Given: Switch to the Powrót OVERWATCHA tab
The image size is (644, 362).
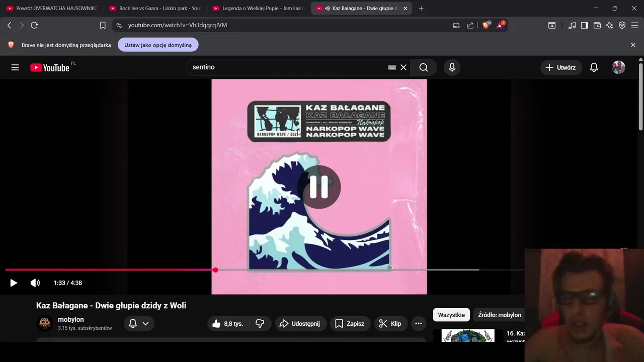Looking at the screenshot, I should (x=53, y=9).
